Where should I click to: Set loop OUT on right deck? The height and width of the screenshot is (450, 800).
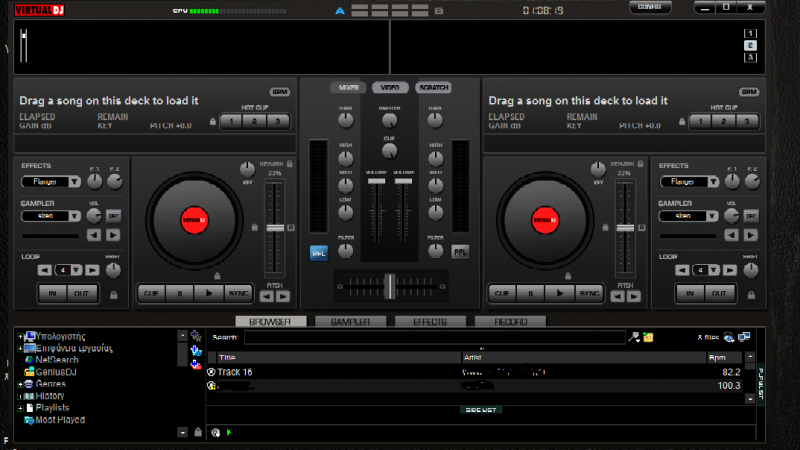click(x=719, y=293)
